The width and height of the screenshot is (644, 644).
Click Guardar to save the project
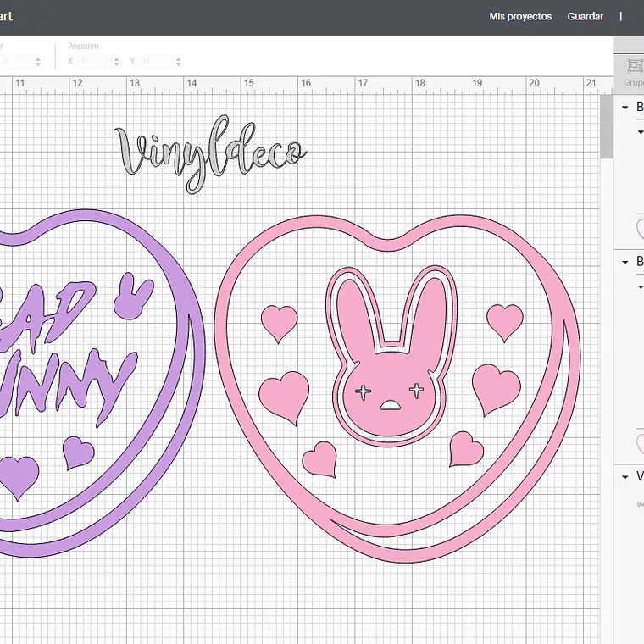click(586, 16)
